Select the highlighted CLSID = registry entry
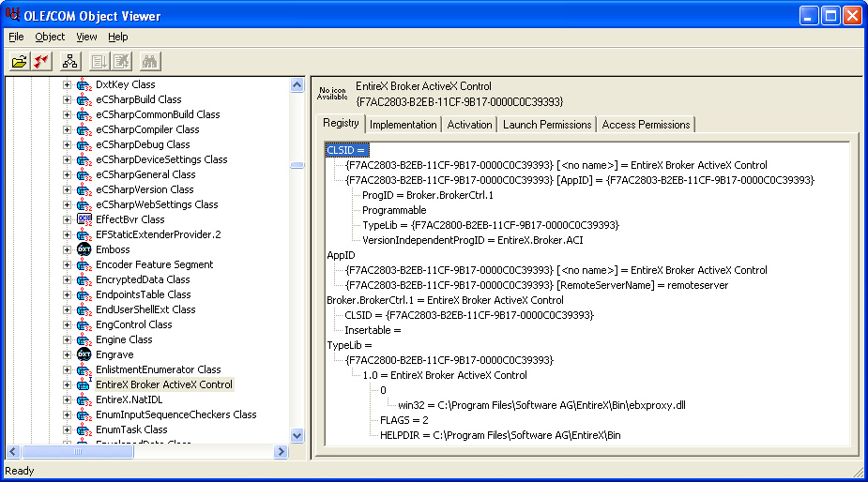The image size is (868, 482). pyautogui.click(x=346, y=150)
